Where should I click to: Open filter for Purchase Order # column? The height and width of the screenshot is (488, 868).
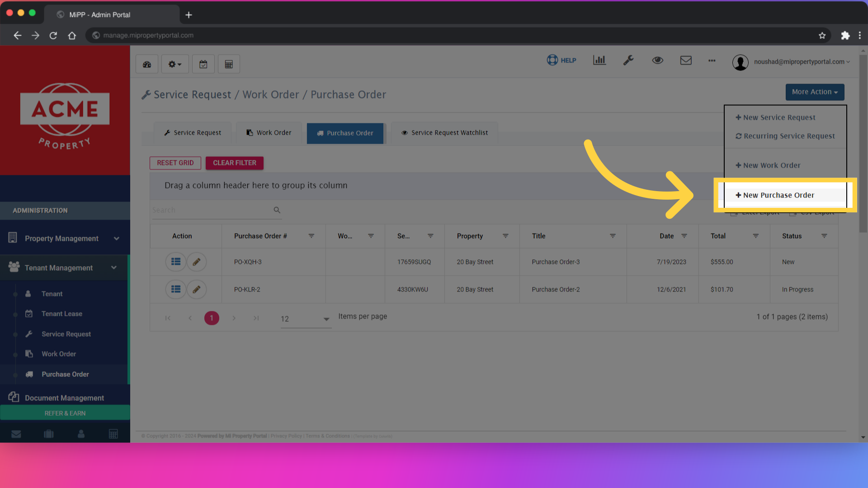click(311, 236)
